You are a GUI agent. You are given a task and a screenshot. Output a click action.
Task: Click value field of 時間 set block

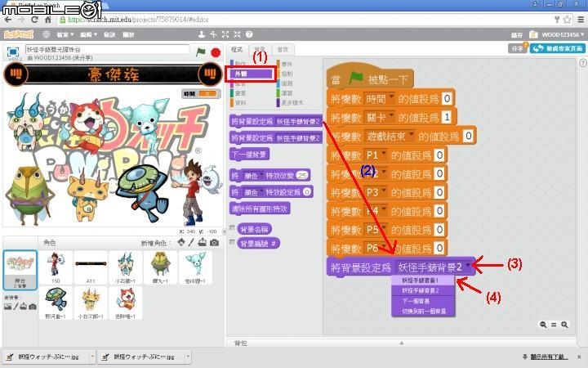(447, 98)
